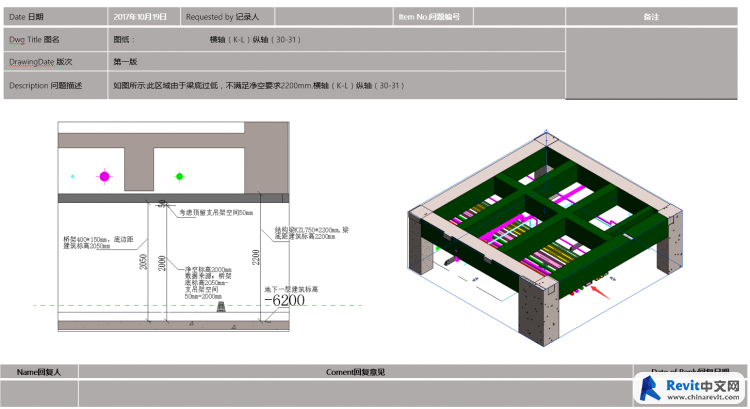
Task: Click the 净空标高2000mm annotation note
Action: coord(208,283)
